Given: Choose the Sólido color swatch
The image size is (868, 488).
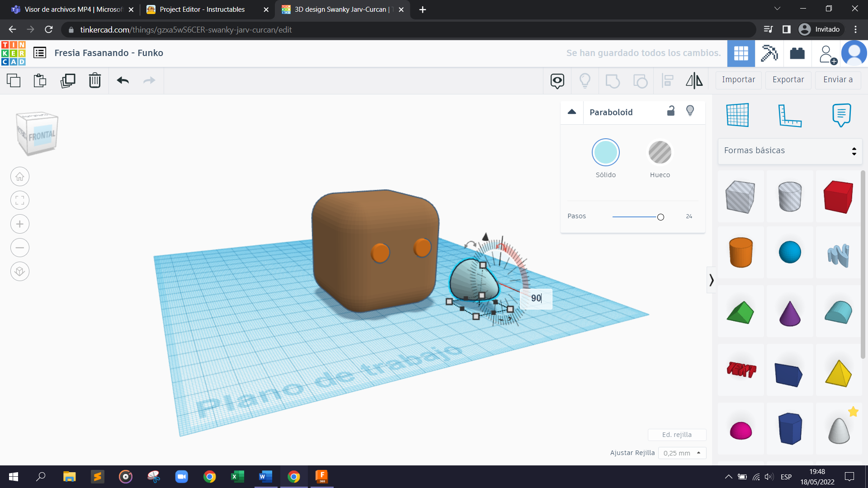Looking at the screenshot, I should [x=605, y=152].
